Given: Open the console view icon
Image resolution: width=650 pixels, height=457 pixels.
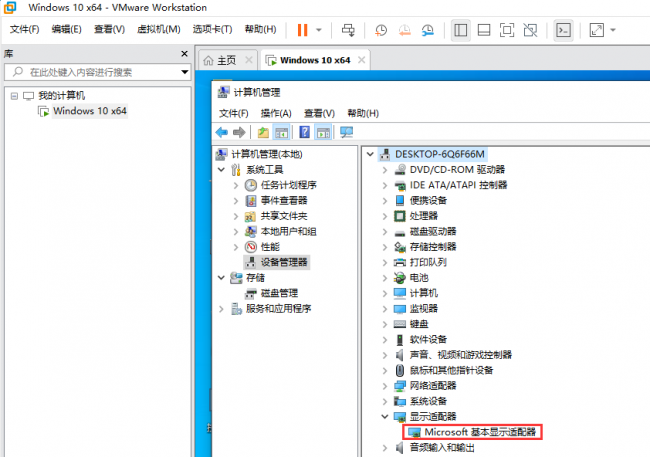Looking at the screenshot, I should click(x=563, y=30).
